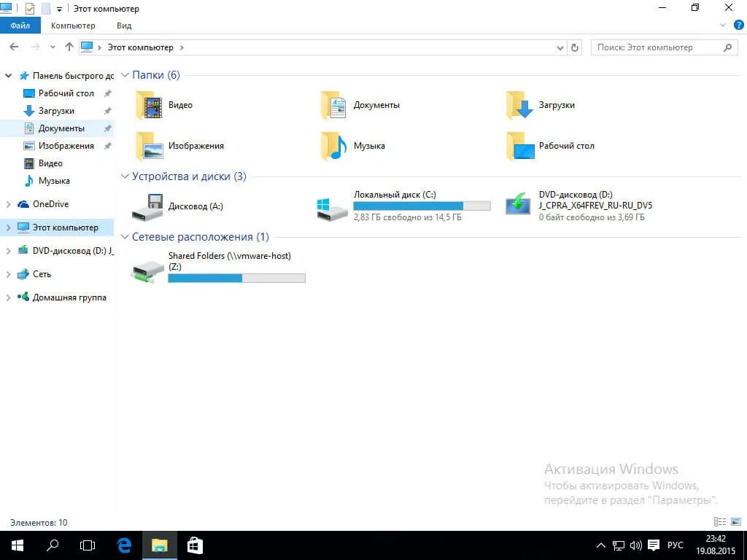Open Task View on the taskbar
Screen dimensions: 747x560
click(88, 545)
